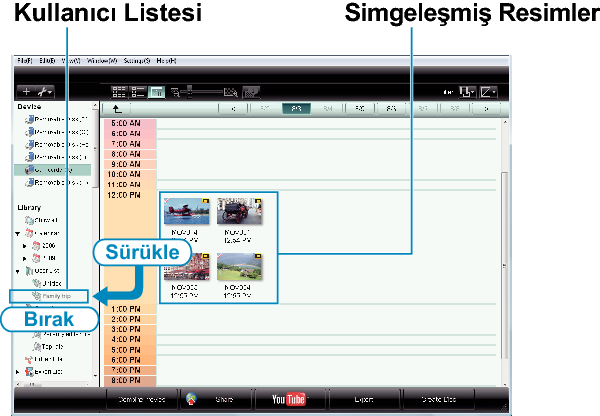Click the Combine movies button
The height and width of the screenshot is (416, 600).
(142, 399)
